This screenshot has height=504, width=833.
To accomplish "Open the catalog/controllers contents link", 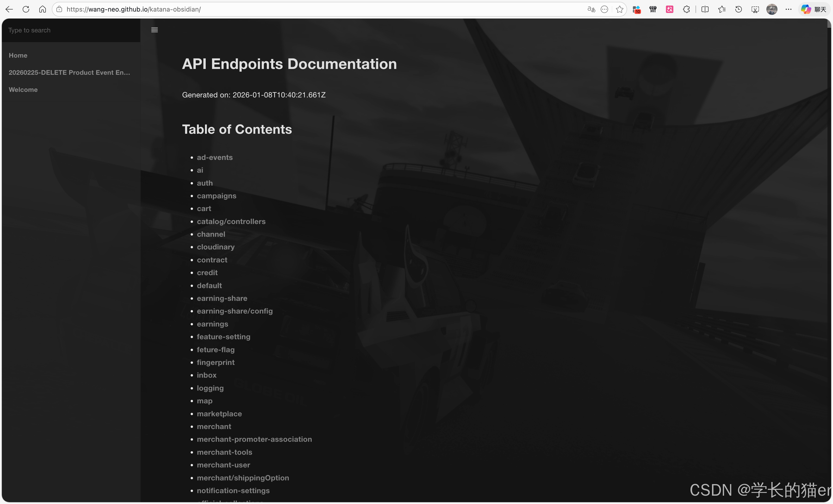I will (231, 221).
